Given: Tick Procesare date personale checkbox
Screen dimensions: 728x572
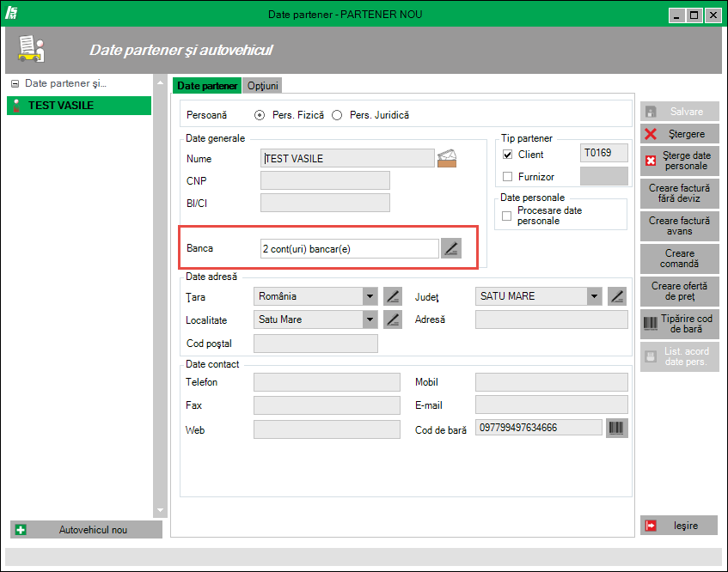Looking at the screenshot, I should tap(507, 216).
